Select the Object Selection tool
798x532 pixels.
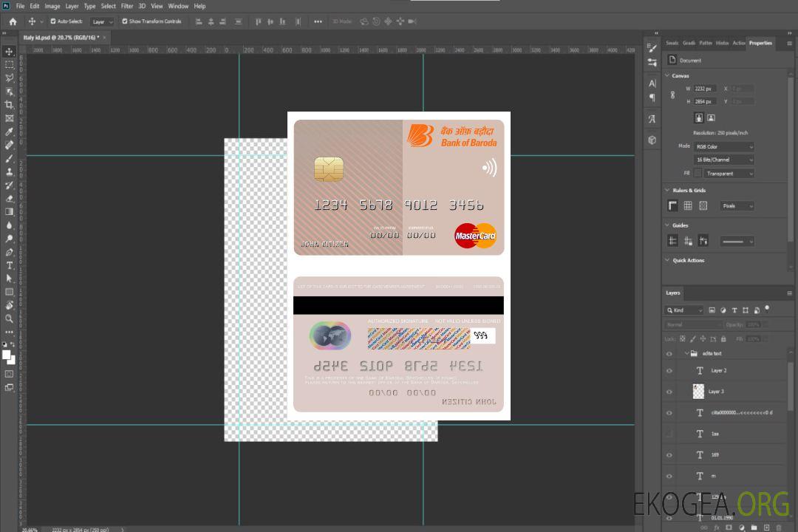point(9,92)
